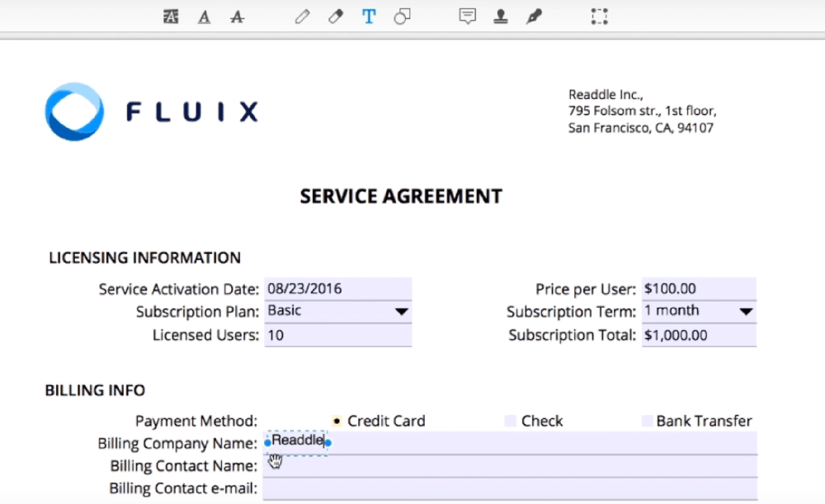The height and width of the screenshot is (504, 825).
Task: Select Bank Transfer payment option
Action: point(647,421)
